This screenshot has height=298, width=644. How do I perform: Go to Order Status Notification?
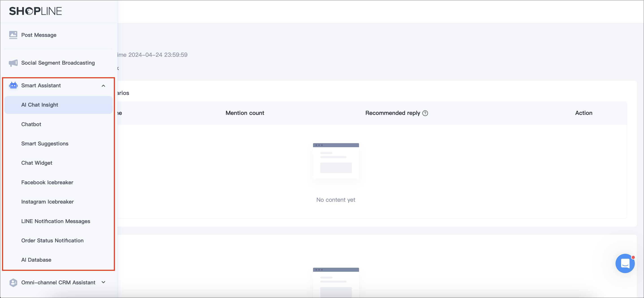52,240
